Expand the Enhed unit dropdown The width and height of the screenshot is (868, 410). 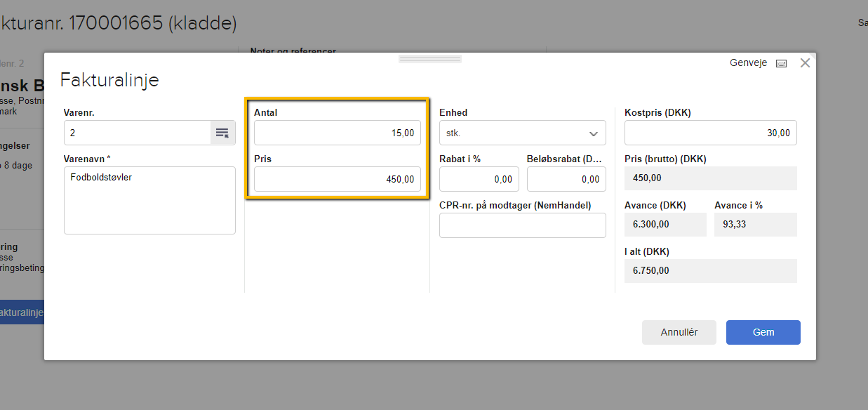point(522,133)
